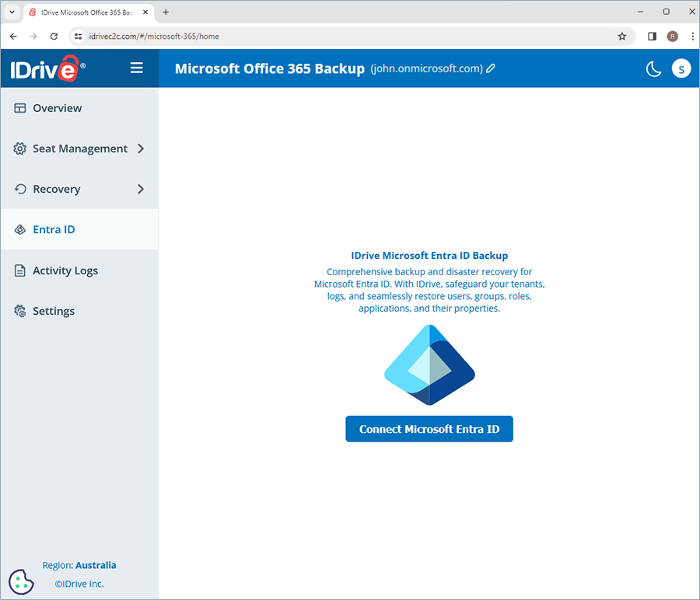View site information icon in address bar
Image resolution: width=700 pixels, height=600 pixels.
click(x=78, y=37)
